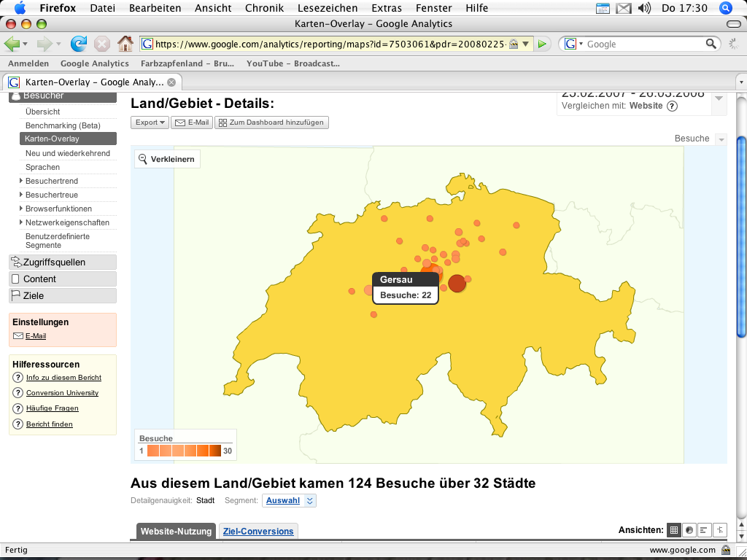Open the Info zu diesem Bericht link
This screenshot has width=747, height=560.
coord(64,378)
